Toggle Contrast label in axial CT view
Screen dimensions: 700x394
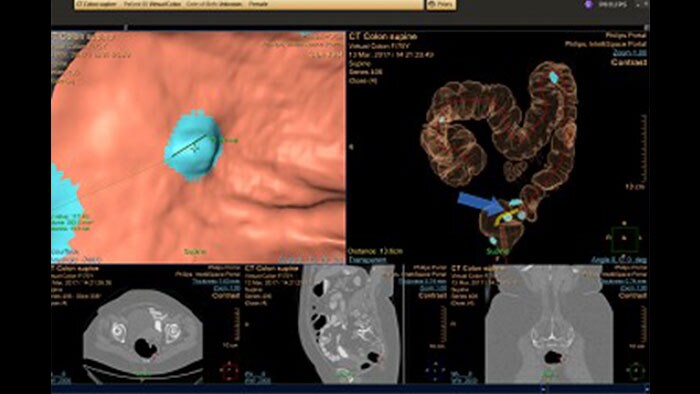[226, 295]
